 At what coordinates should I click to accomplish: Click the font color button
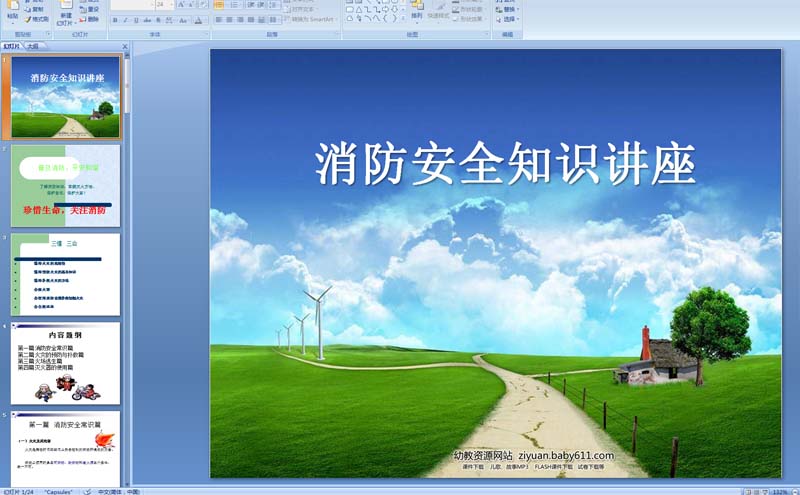coord(199,20)
